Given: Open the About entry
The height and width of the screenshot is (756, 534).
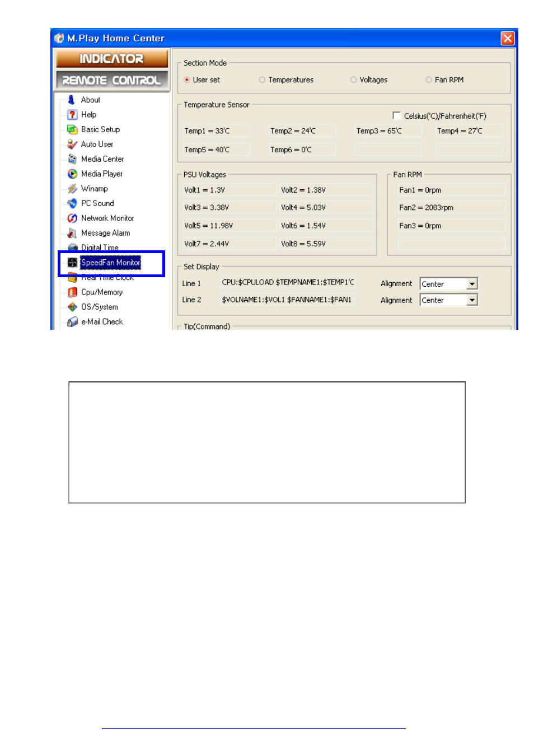Looking at the screenshot, I should tap(91, 100).
